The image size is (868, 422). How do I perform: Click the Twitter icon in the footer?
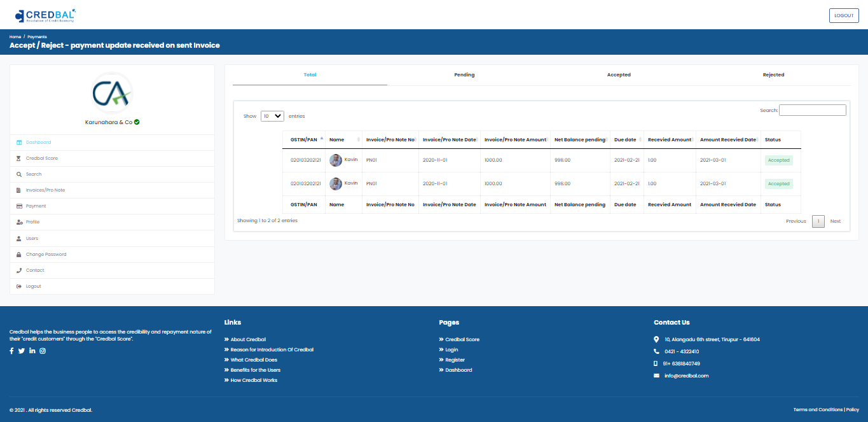[x=22, y=351]
